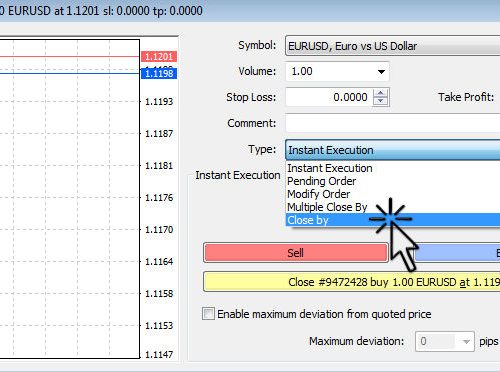Pick the highlighted Close by option
500x372 pixels.
(393, 220)
